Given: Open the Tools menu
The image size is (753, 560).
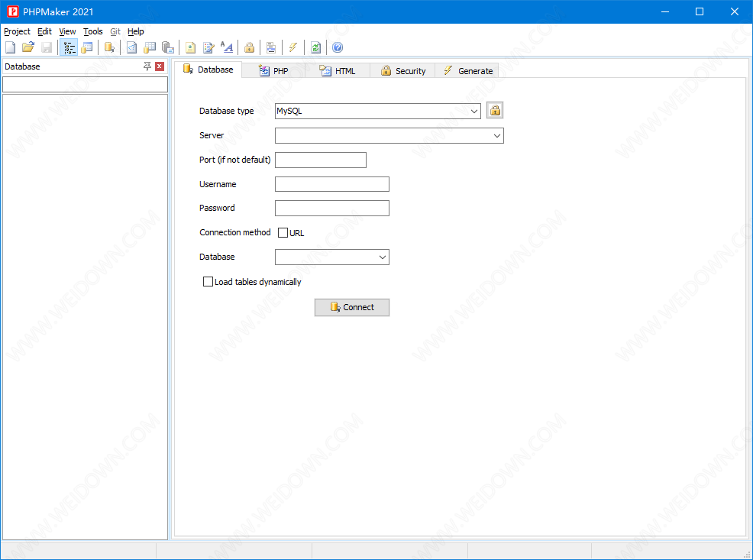Looking at the screenshot, I should 92,31.
